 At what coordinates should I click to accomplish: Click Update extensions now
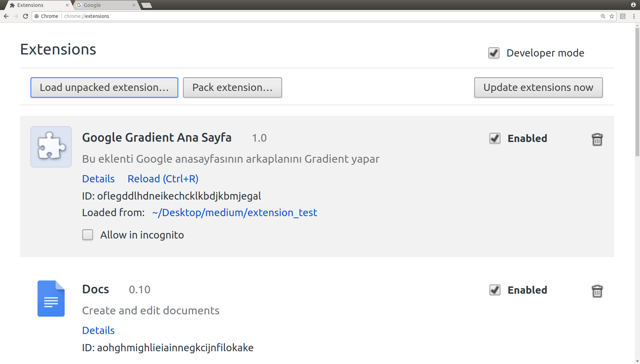[538, 88]
